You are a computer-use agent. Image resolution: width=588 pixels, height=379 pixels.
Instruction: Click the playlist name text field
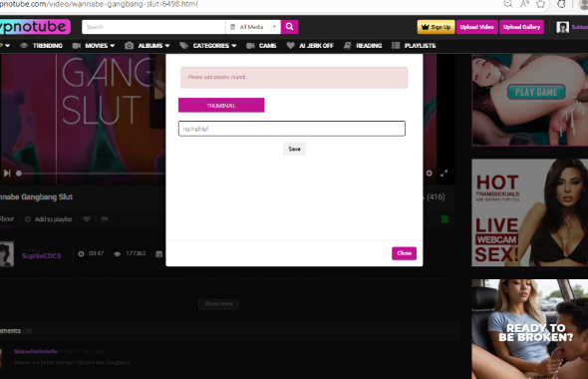292,129
